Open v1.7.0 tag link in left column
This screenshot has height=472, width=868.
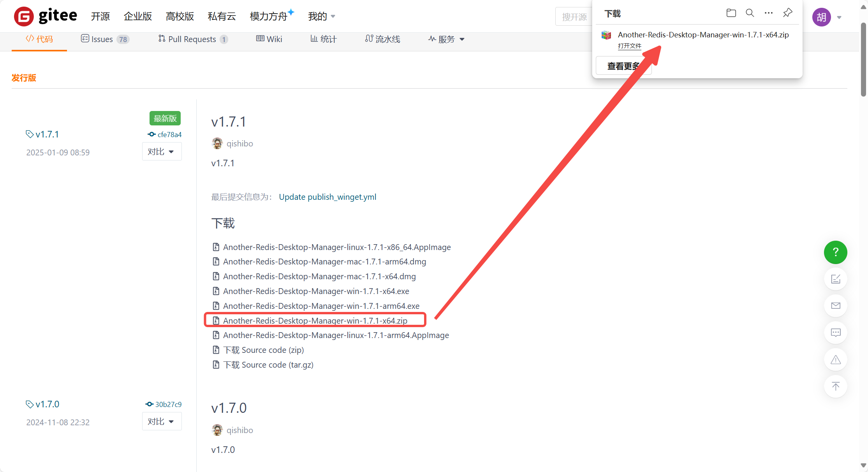pos(47,404)
